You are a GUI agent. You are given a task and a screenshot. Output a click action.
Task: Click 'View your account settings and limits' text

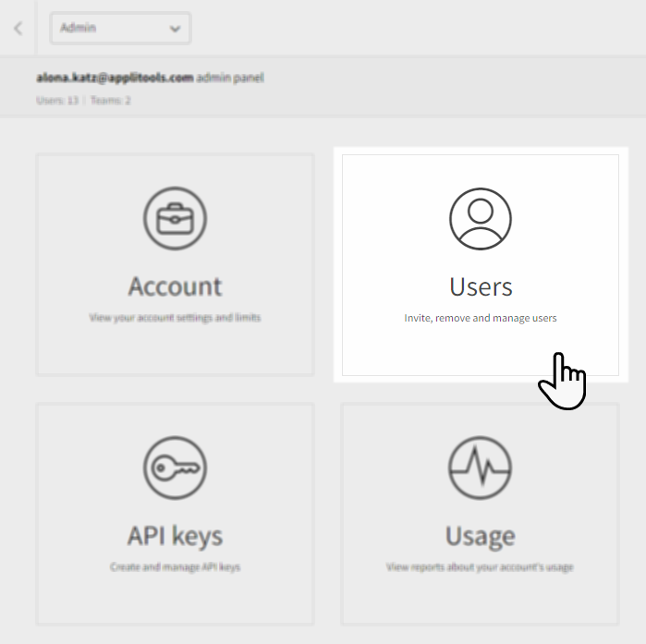click(175, 318)
